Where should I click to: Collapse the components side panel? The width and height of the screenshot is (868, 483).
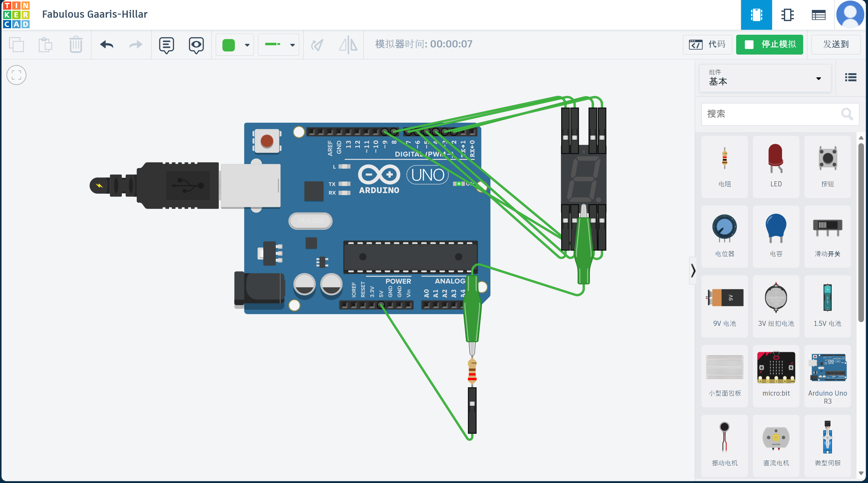tap(693, 270)
